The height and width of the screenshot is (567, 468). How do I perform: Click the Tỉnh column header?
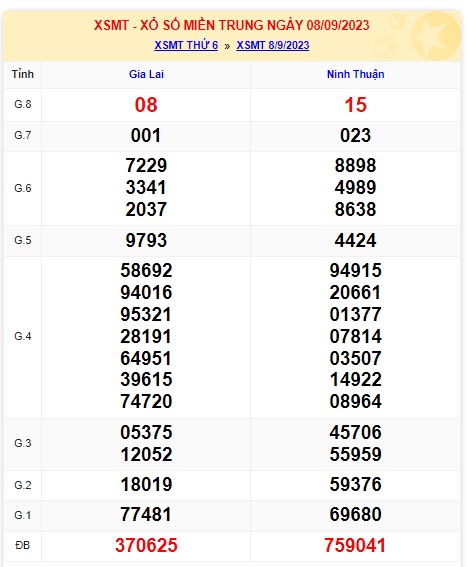click(22, 74)
